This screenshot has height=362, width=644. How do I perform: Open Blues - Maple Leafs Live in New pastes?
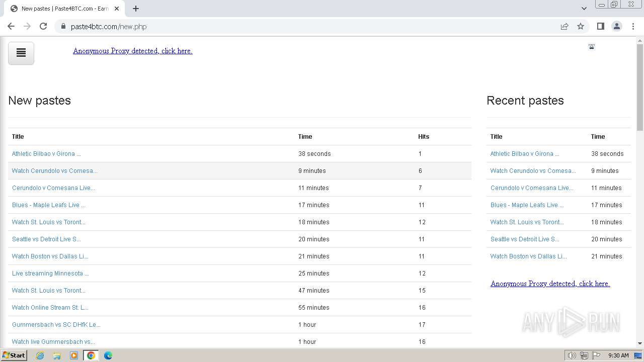click(x=49, y=205)
